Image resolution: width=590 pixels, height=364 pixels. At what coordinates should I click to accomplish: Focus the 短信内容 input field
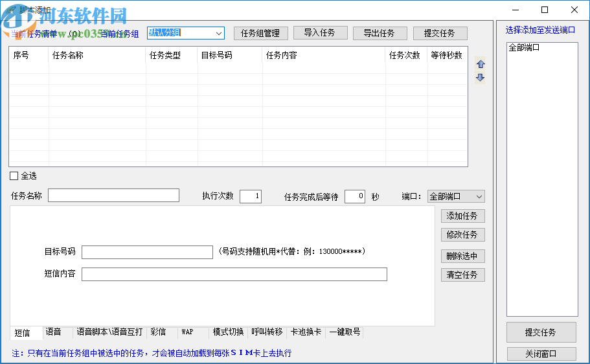click(x=234, y=274)
